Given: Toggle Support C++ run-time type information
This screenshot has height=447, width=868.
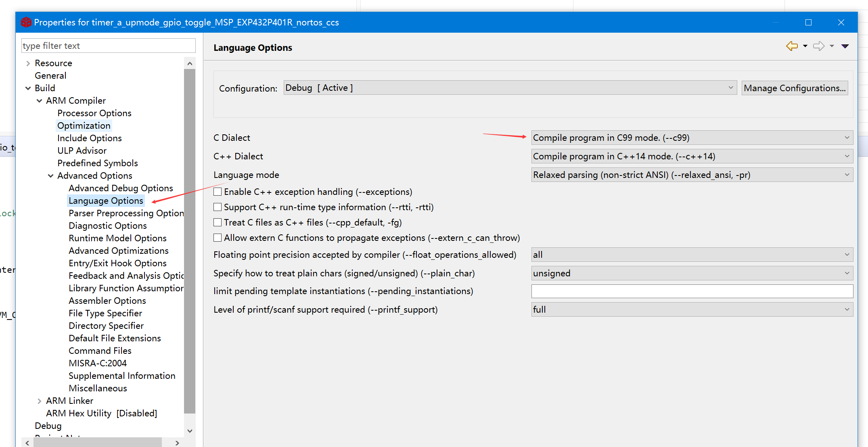Looking at the screenshot, I should tap(218, 207).
